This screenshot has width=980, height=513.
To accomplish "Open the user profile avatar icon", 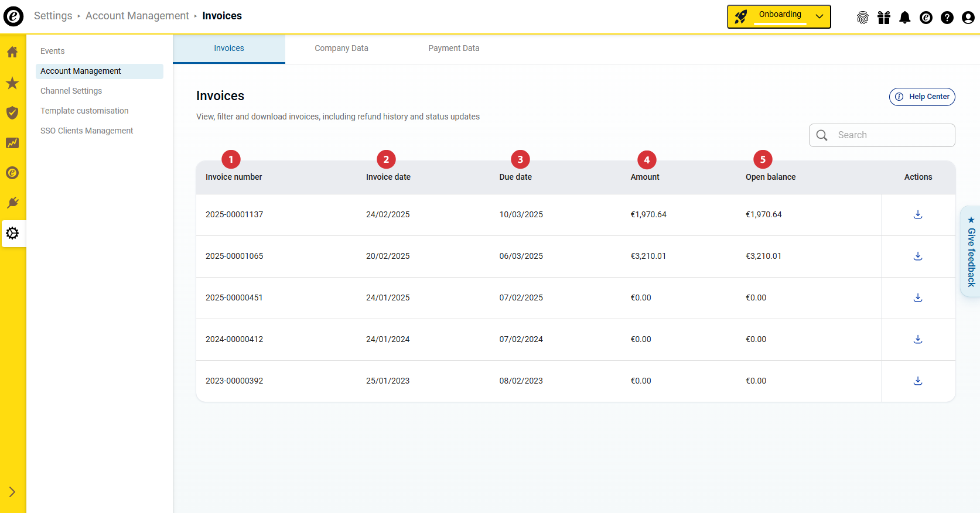I will tap(968, 18).
